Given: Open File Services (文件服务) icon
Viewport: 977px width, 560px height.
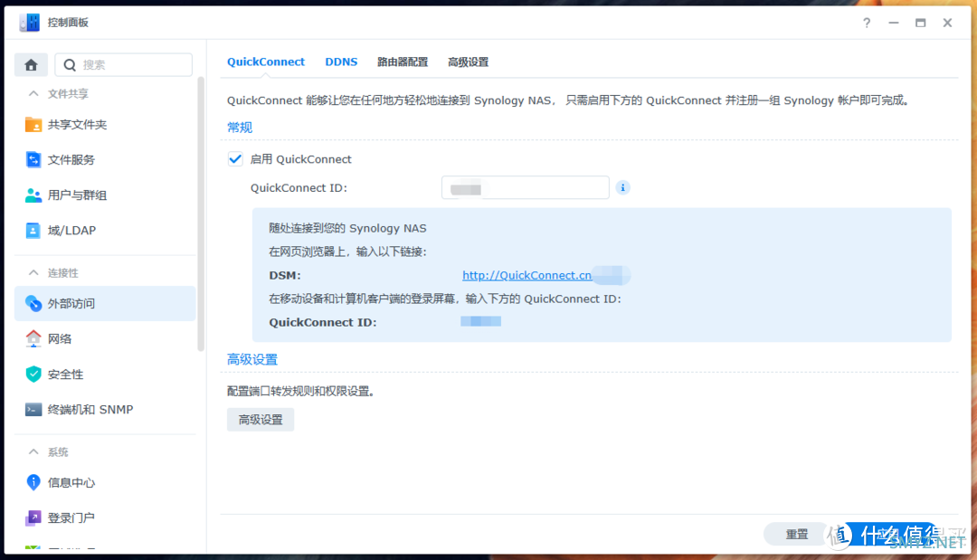Looking at the screenshot, I should tap(33, 160).
